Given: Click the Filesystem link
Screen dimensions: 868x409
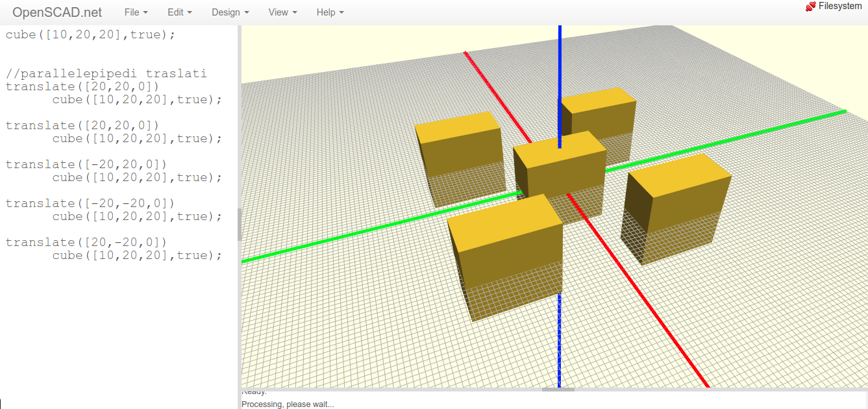Looking at the screenshot, I should click(840, 6).
